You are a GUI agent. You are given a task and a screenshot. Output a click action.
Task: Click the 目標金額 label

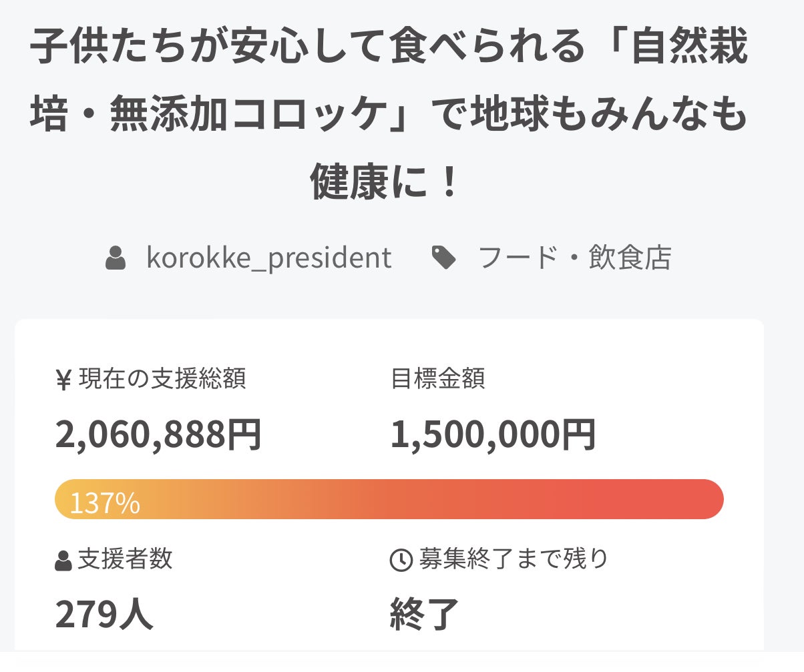pyautogui.click(x=438, y=379)
